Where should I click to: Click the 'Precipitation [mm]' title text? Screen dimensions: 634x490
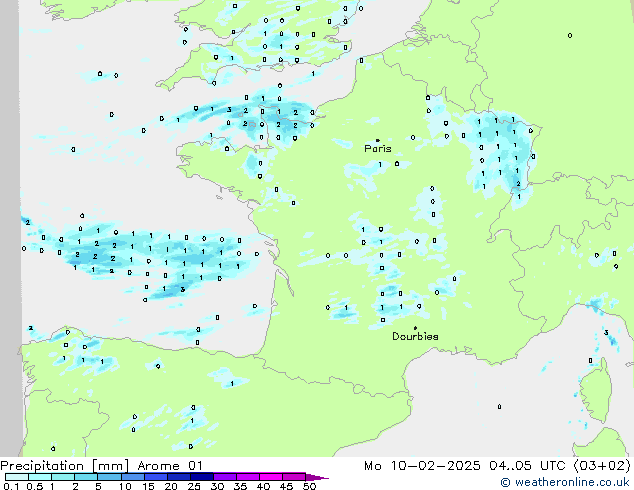tap(65, 466)
